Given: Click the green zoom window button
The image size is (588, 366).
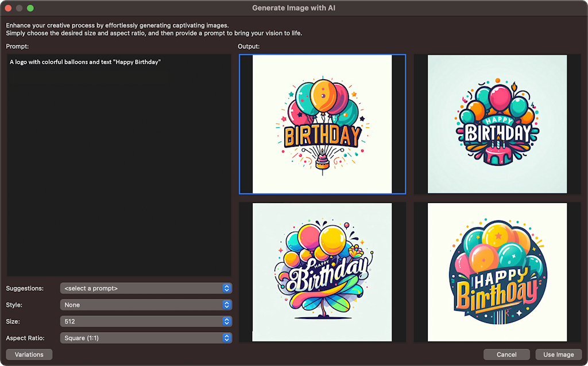Looking at the screenshot, I should (x=30, y=8).
